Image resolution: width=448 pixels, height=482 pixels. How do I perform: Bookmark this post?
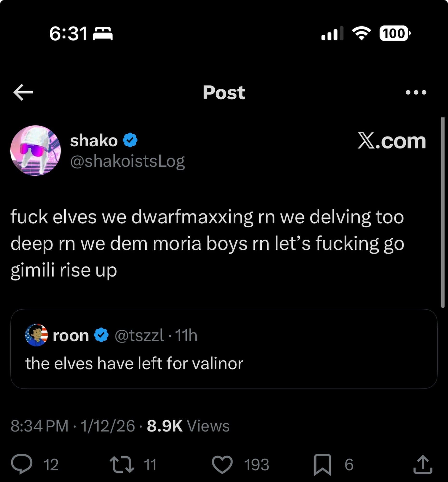click(x=322, y=464)
